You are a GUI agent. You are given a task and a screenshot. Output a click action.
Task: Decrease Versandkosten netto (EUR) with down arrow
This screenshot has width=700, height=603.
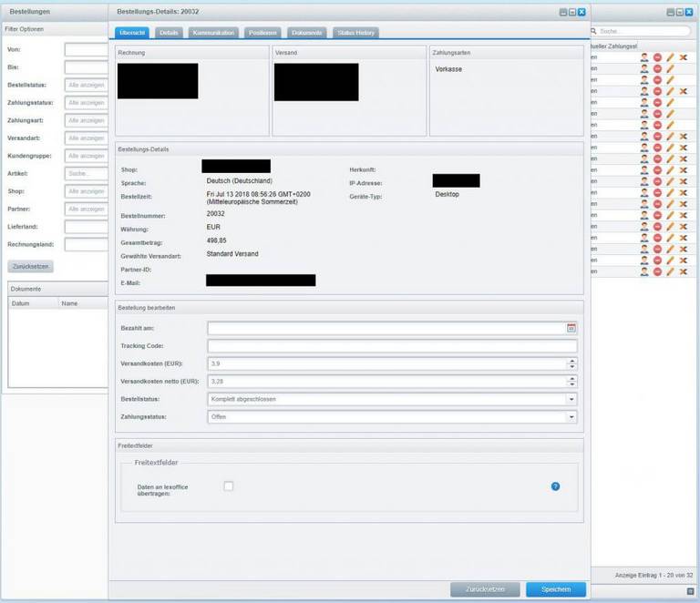pyautogui.click(x=571, y=384)
